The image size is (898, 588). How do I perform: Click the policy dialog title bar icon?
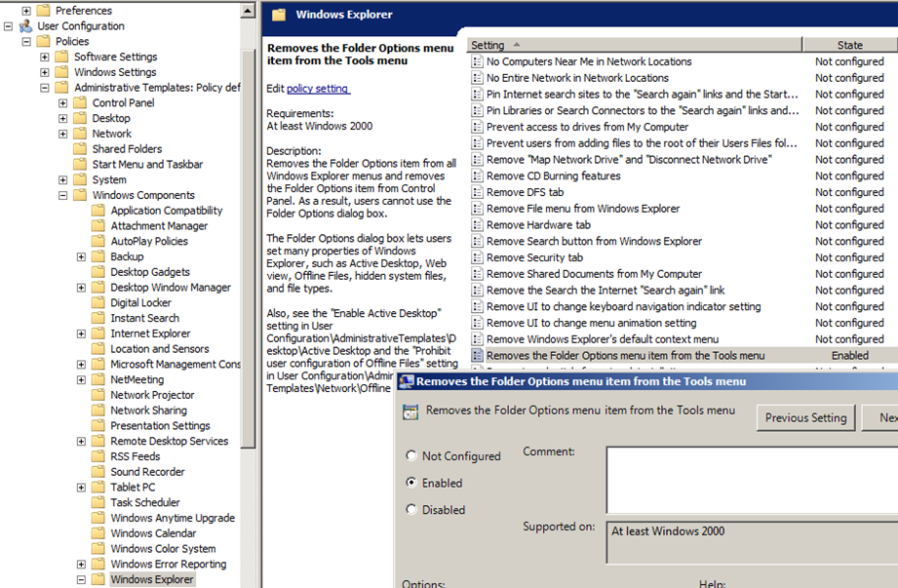[406, 382]
